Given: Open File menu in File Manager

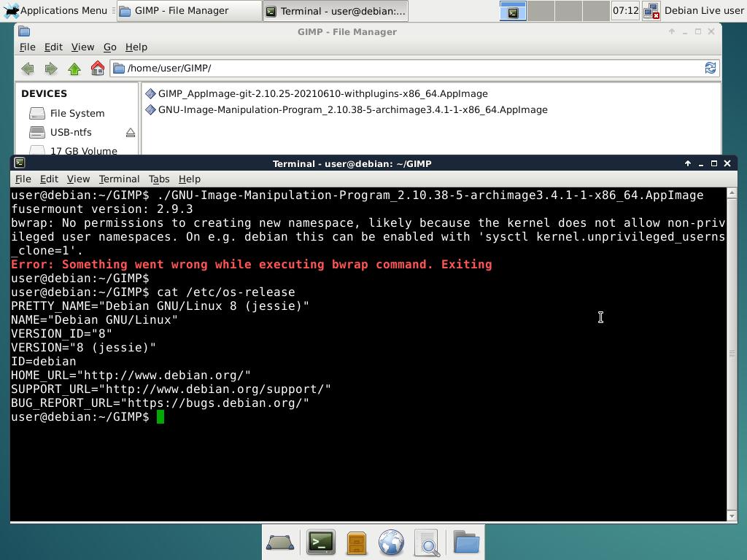Looking at the screenshot, I should [x=27, y=47].
